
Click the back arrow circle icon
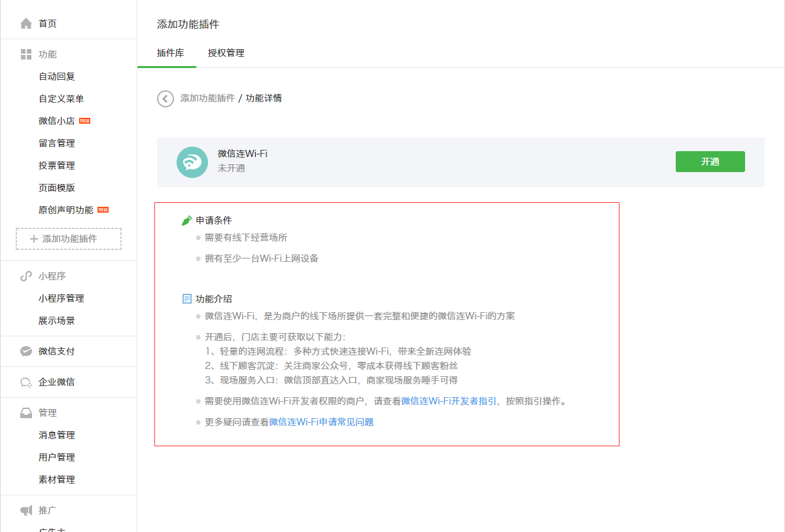pos(166,99)
